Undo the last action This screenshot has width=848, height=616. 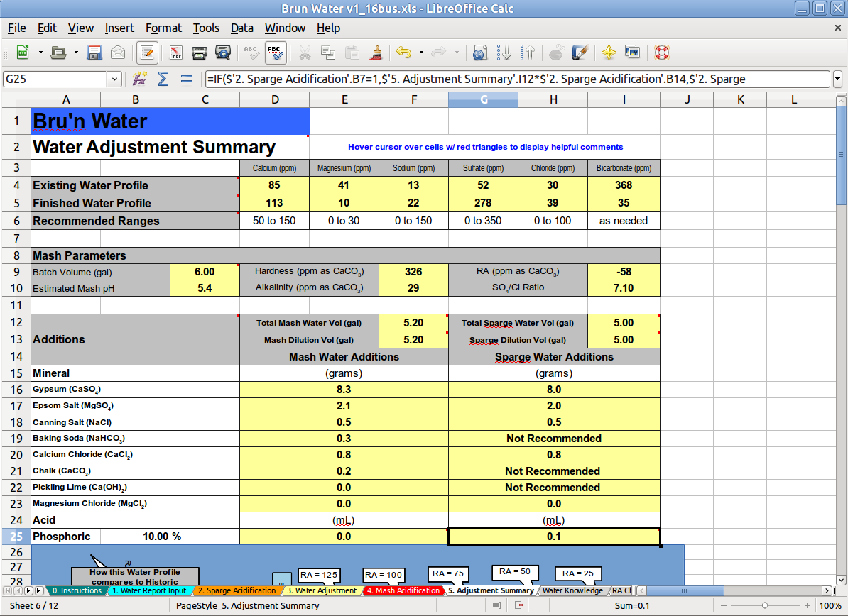pos(403,53)
